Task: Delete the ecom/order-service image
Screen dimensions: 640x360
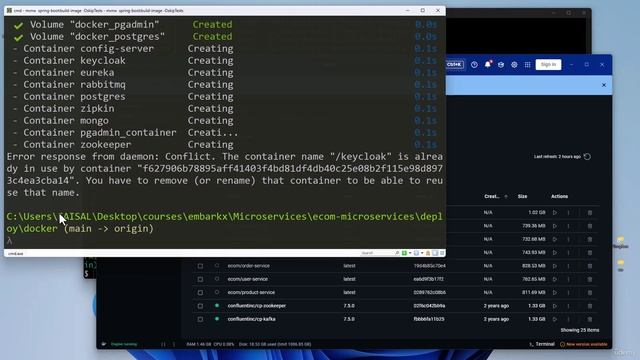Action: click(x=590, y=266)
